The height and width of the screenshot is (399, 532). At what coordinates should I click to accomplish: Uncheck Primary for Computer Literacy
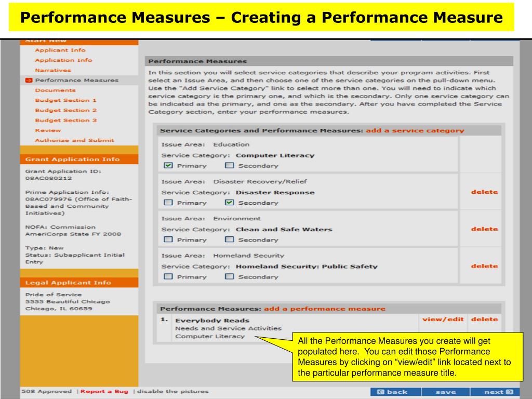(168, 165)
